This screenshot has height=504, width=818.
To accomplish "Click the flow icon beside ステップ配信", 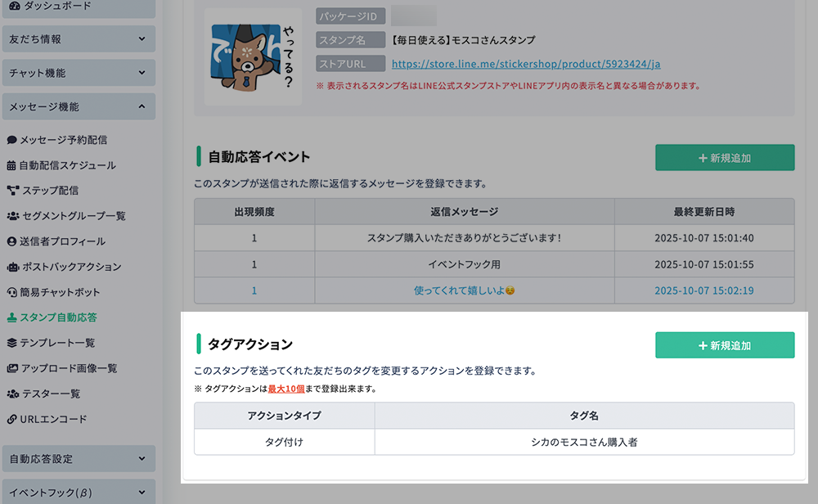I will pyautogui.click(x=11, y=191).
